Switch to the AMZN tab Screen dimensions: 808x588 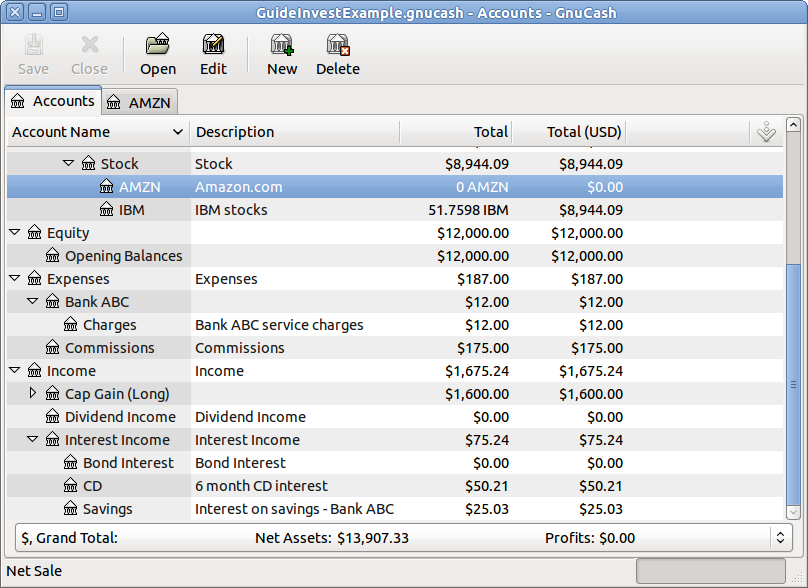(x=139, y=102)
